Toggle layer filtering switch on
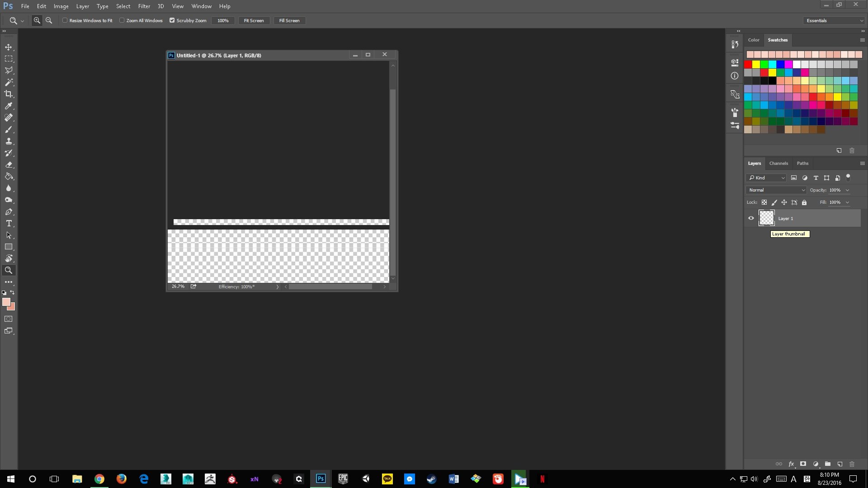 click(x=848, y=178)
